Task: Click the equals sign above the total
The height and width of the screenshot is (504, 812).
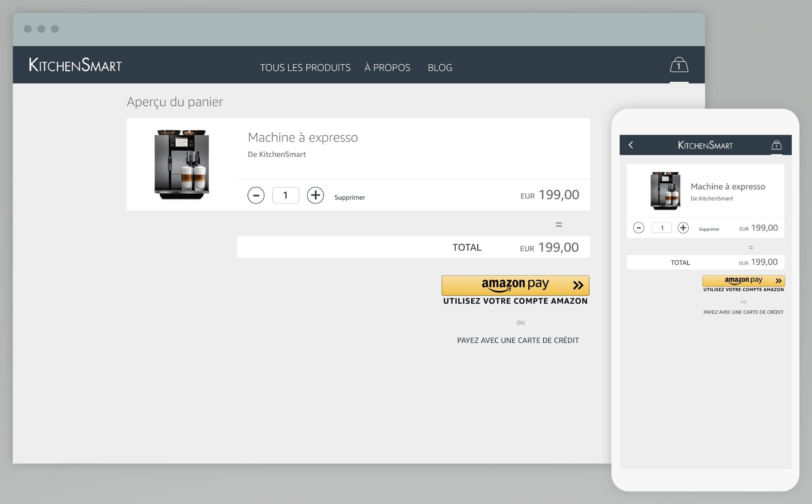Action: click(559, 224)
